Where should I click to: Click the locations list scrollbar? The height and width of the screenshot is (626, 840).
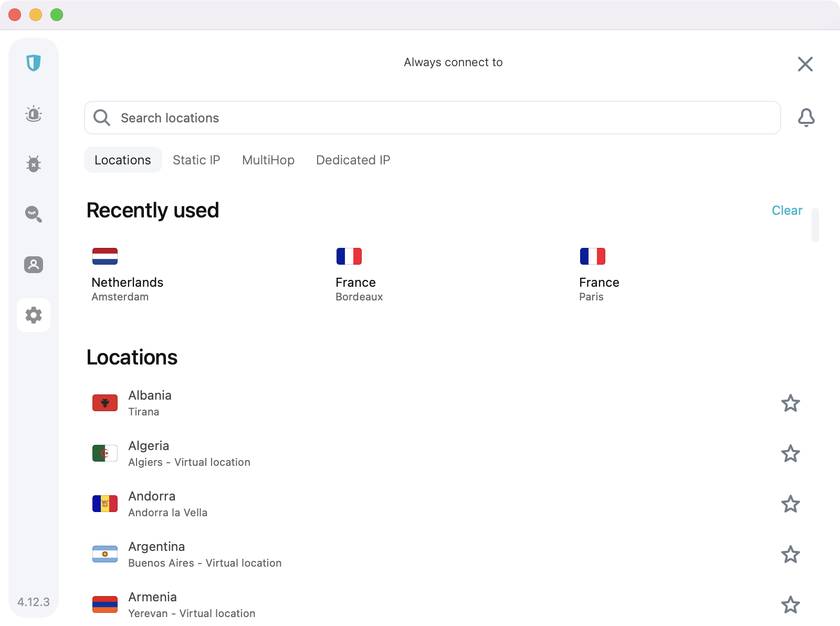[x=815, y=225]
